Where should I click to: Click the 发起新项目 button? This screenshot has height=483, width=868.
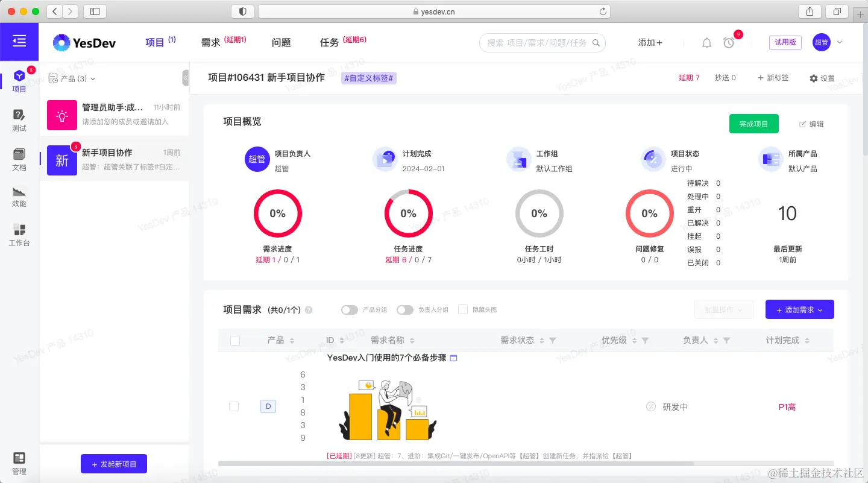114,464
